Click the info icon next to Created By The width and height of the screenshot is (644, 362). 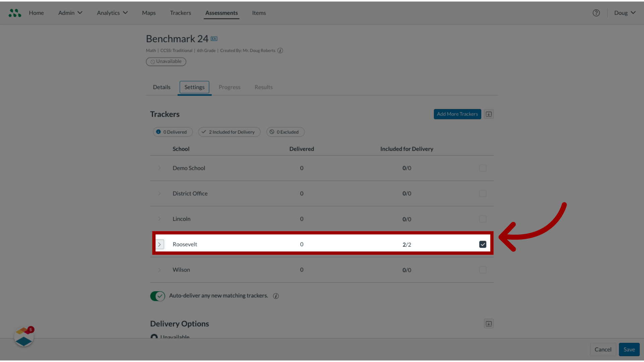(x=280, y=51)
